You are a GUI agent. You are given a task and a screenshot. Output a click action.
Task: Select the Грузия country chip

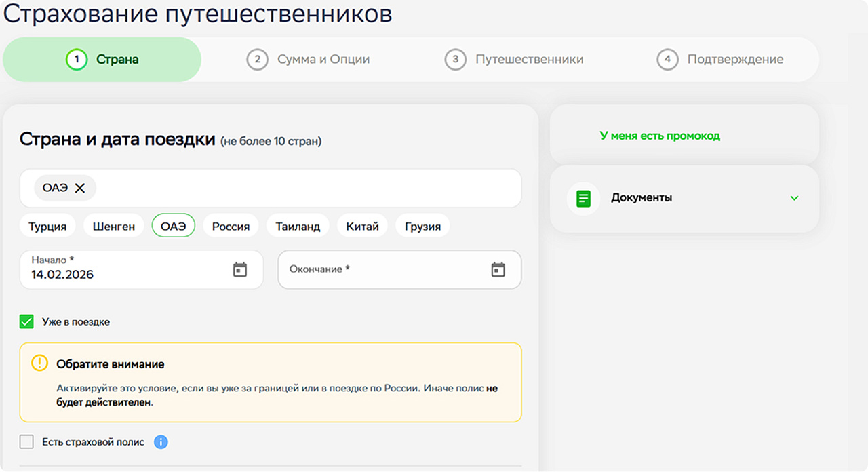(422, 227)
